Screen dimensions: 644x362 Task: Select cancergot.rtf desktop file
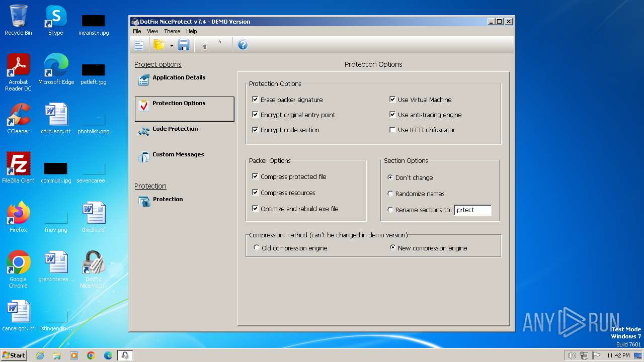coord(18,316)
